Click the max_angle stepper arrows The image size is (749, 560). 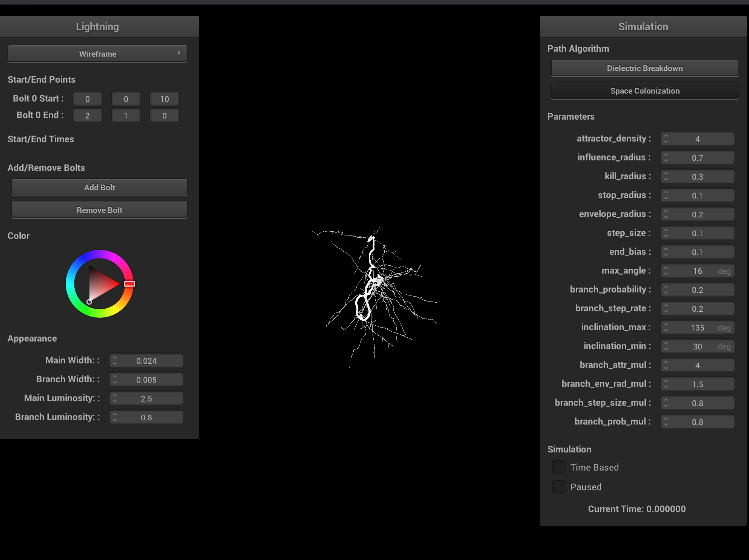pos(666,271)
